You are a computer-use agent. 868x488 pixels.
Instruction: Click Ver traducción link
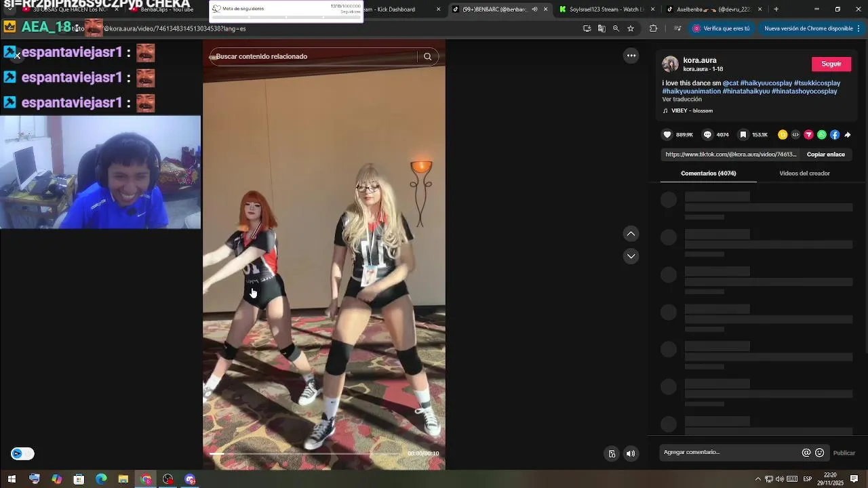682,100
